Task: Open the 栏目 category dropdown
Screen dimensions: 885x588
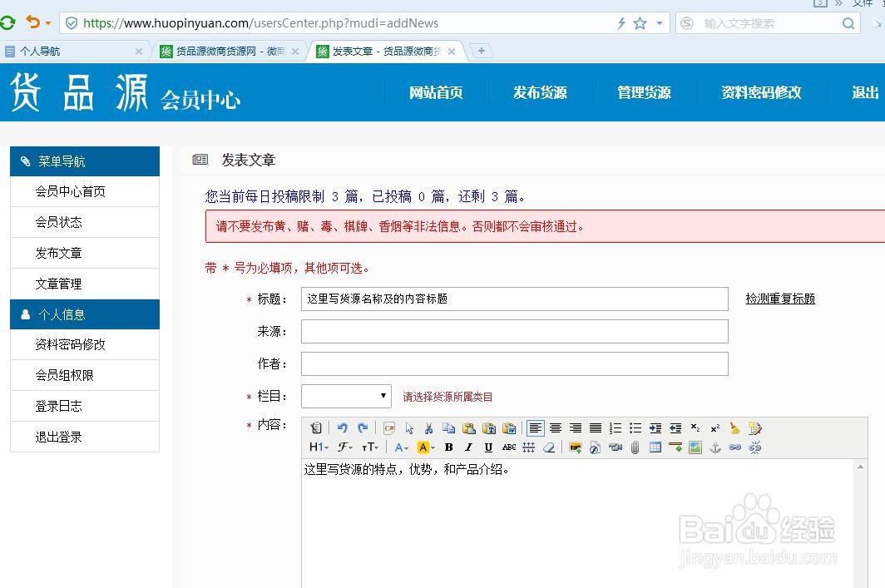Action: (346, 396)
